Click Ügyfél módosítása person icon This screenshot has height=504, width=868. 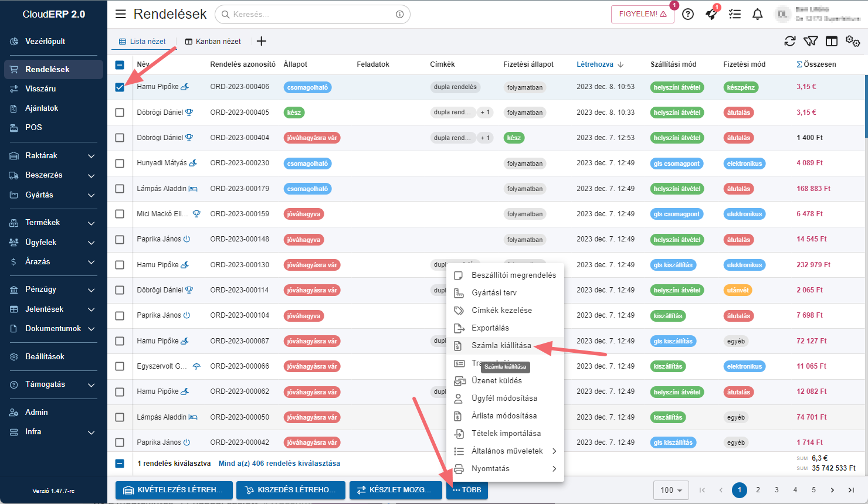[459, 398]
